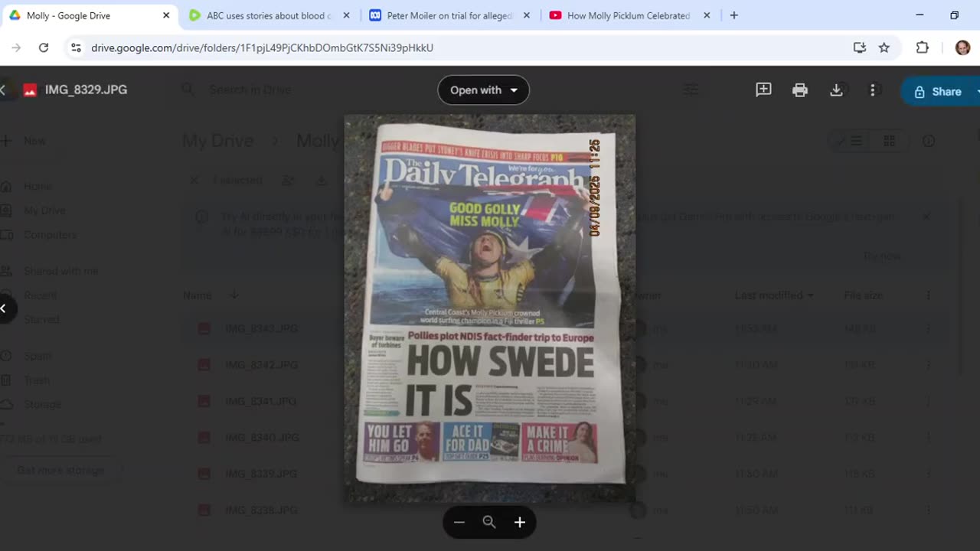Click the address bar URL

click(x=262, y=47)
